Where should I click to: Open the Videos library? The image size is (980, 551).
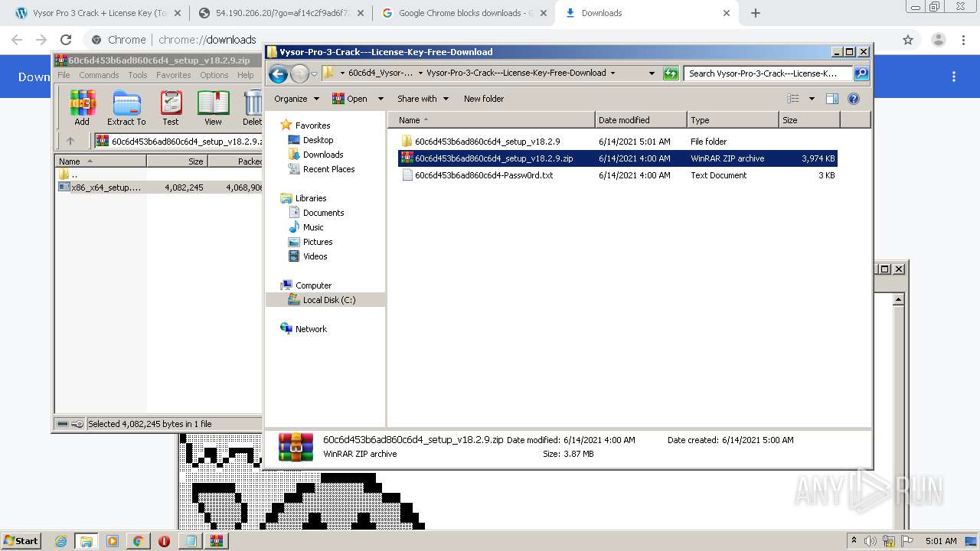click(315, 256)
